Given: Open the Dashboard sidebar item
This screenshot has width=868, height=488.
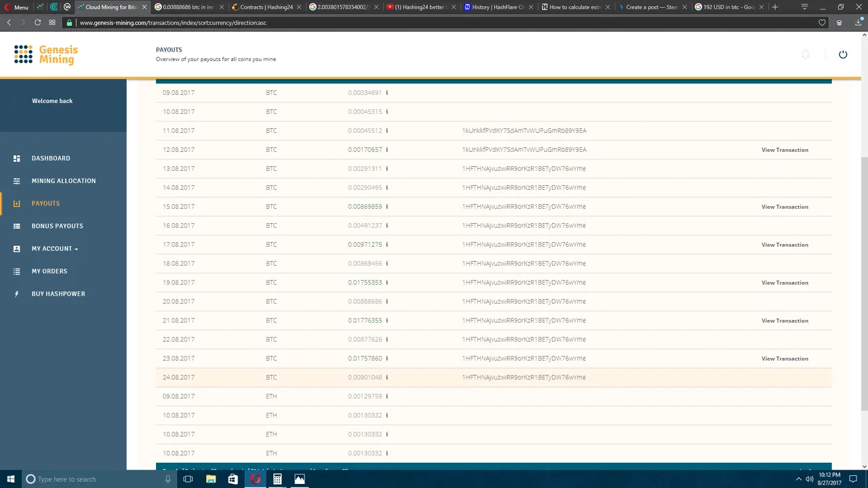Looking at the screenshot, I should click(x=51, y=158).
